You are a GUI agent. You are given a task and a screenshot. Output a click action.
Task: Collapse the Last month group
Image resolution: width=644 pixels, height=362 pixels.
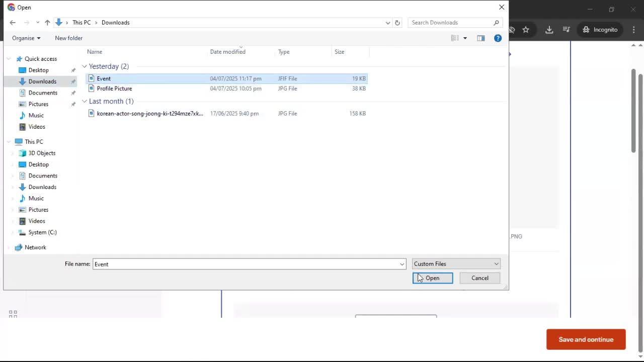(85, 102)
